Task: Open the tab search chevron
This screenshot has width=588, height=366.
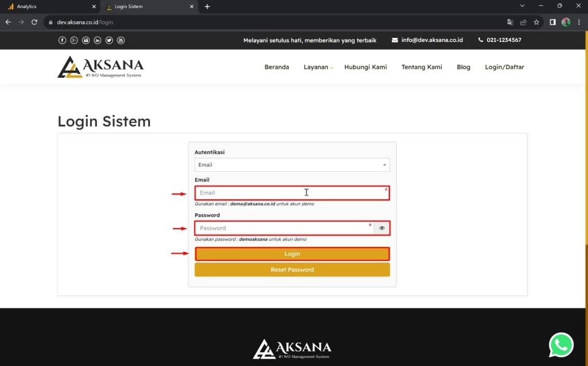Action: 522,6
